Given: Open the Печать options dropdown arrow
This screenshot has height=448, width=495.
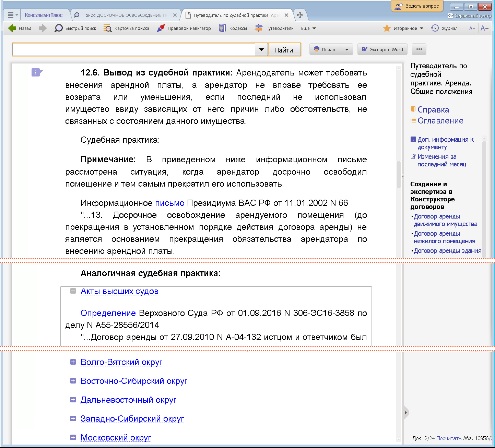Looking at the screenshot, I should pyautogui.click(x=347, y=49).
